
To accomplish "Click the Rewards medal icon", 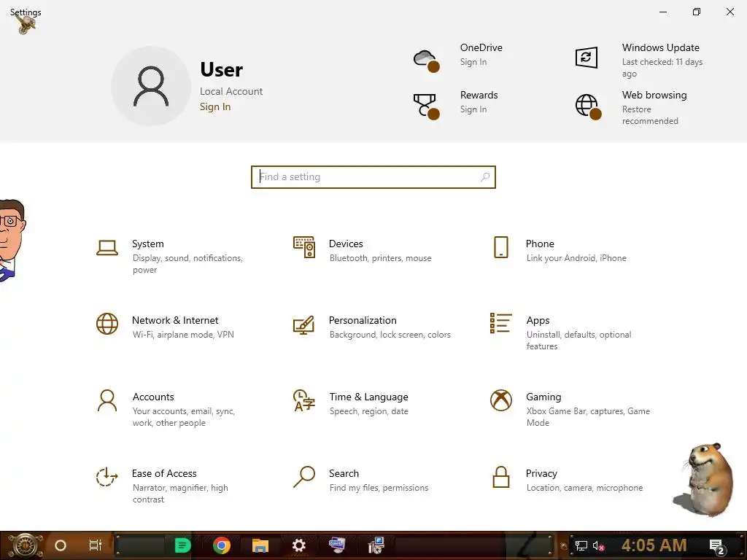I will 426,106.
